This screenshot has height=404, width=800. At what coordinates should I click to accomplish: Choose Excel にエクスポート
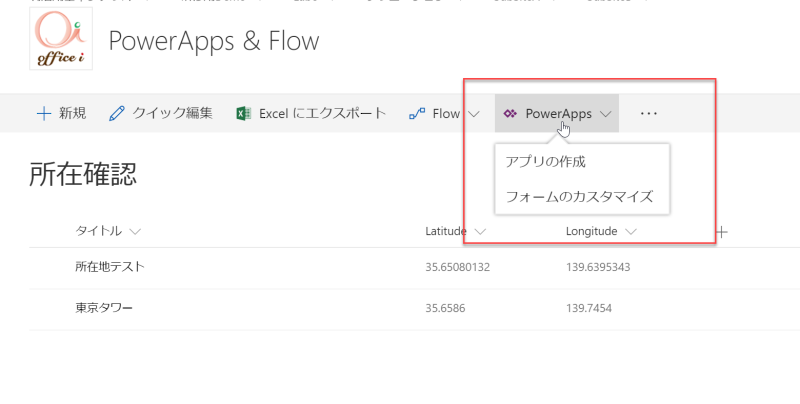(x=322, y=113)
